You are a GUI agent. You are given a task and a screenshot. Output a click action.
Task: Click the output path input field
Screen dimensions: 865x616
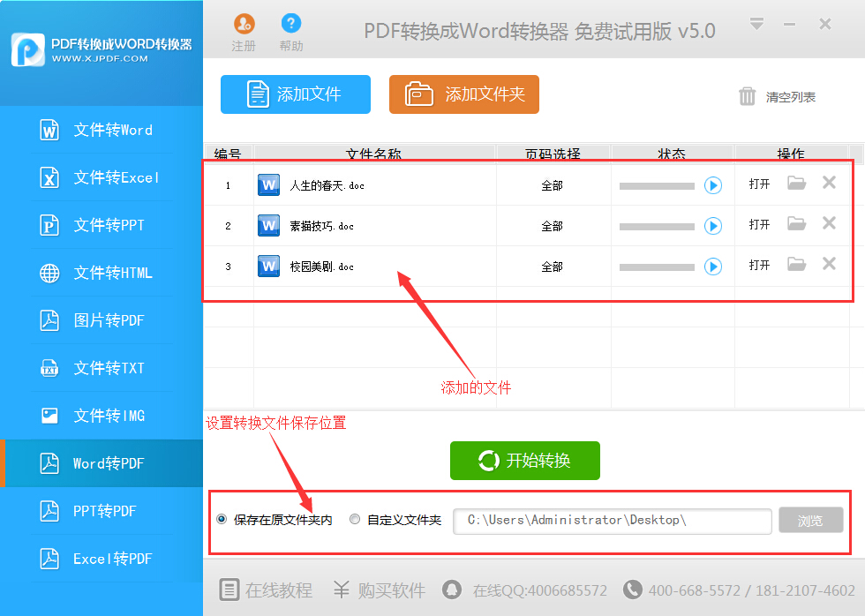click(613, 522)
